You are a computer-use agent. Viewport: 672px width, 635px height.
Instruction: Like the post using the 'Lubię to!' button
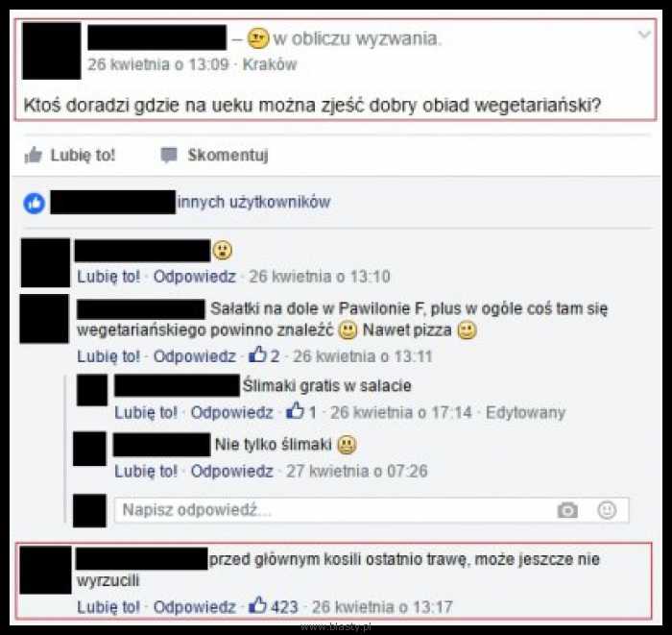coord(70,156)
